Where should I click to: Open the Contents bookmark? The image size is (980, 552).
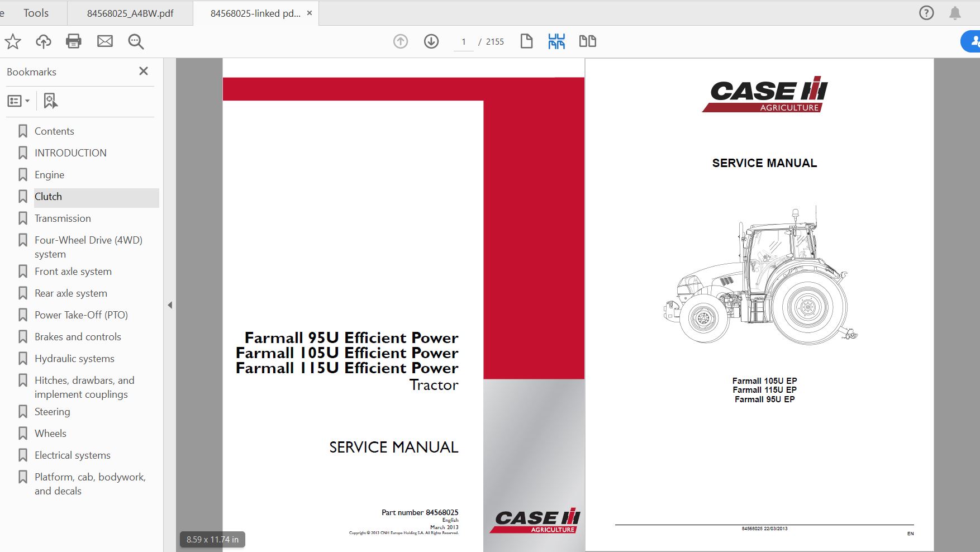[54, 131]
